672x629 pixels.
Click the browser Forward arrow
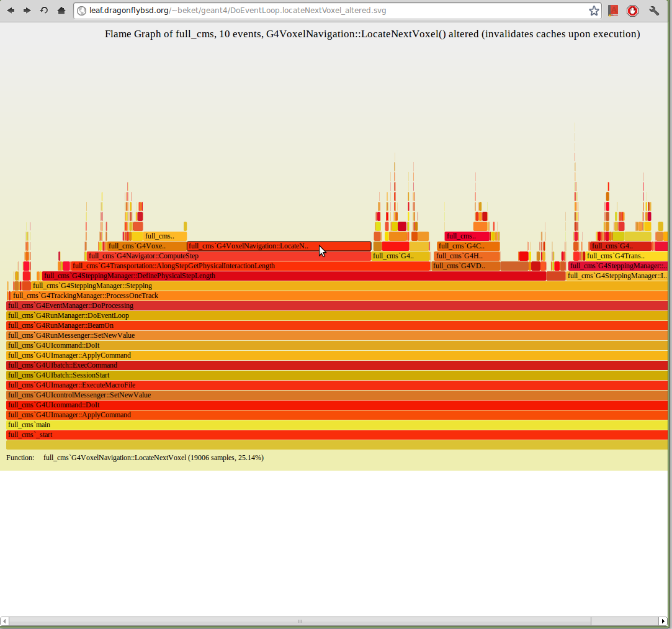point(27,11)
